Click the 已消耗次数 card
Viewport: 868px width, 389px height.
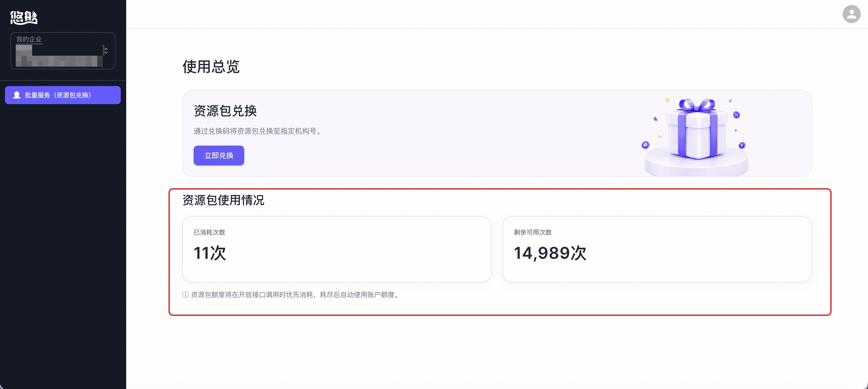point(337,249)
